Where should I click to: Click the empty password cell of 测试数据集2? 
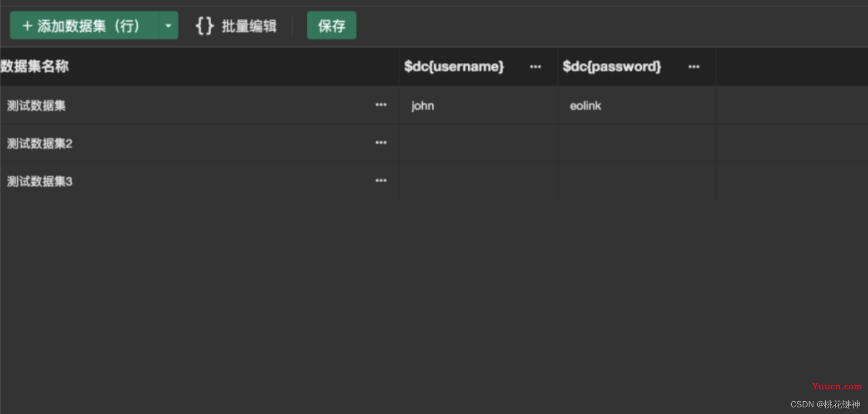pyautogui.click(x=637, y=144)
